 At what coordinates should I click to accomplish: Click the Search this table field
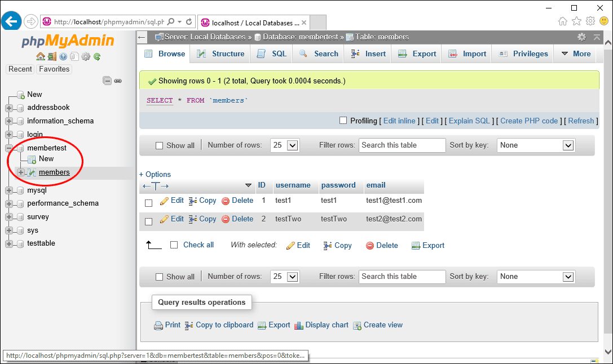click(402, 145)
